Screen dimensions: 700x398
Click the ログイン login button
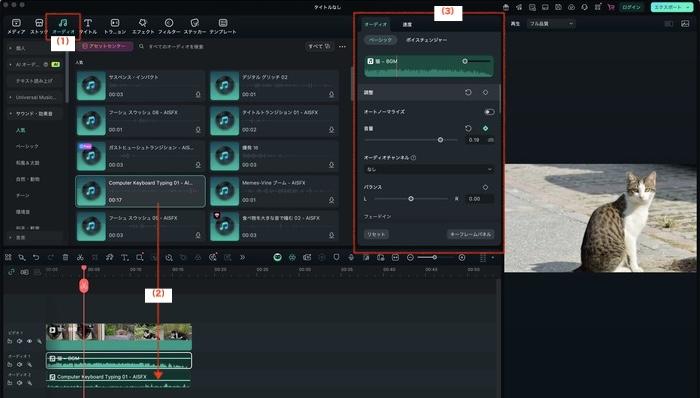click(631, 8)
